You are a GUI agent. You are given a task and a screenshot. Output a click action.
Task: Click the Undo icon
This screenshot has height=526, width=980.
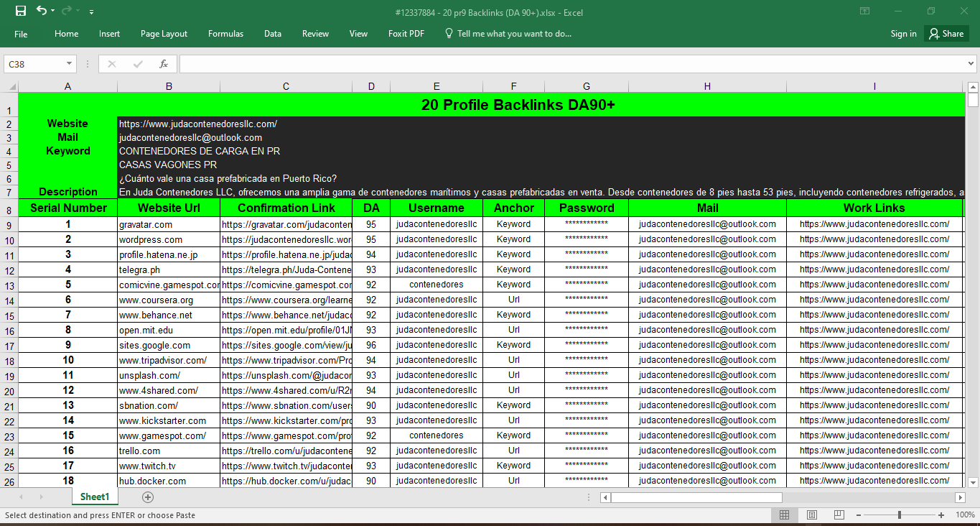pos(39,11)
